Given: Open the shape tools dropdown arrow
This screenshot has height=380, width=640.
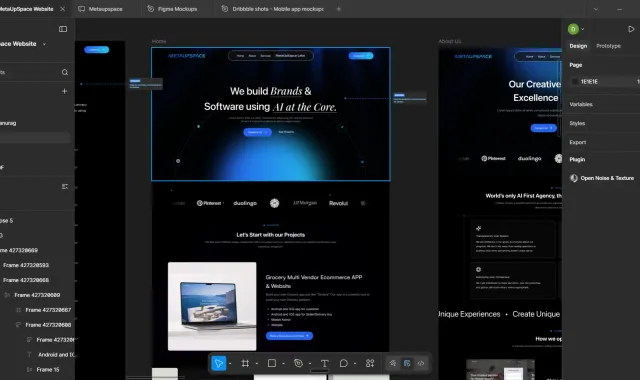Looking at the screenshot, I should (x=283, y=363).
